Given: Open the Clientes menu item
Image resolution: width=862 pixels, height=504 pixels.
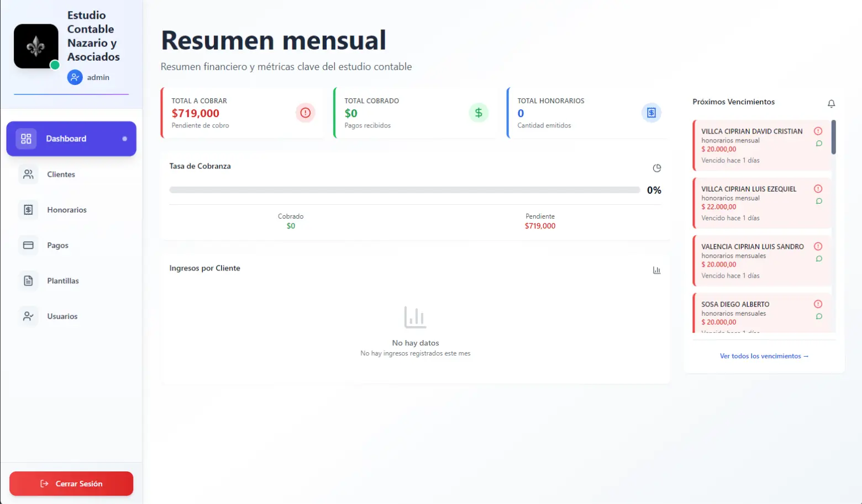Looking at the screenshot, I should tap(60, 174).
